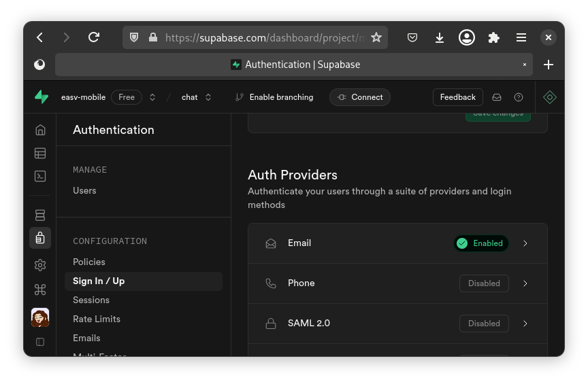Open a new browser tab
Viewport: 588px width, 382px height.
(549, 65)
